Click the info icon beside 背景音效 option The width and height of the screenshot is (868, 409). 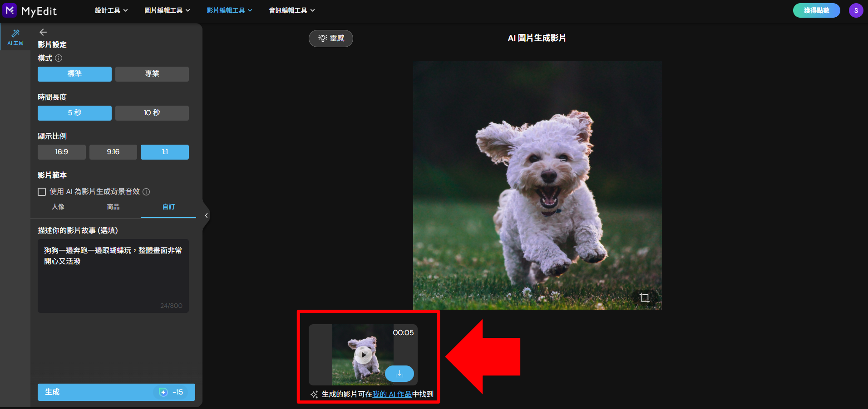(146, 192)
